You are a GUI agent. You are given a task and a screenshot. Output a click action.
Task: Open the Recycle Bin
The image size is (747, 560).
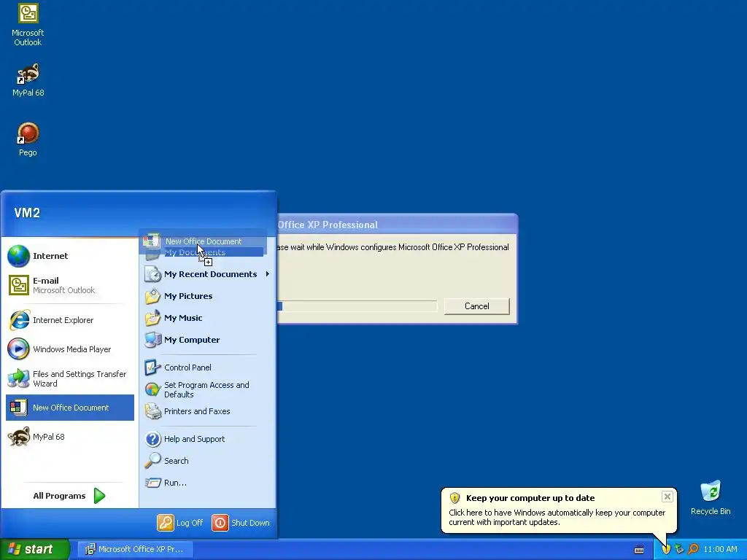pos(711,498)
